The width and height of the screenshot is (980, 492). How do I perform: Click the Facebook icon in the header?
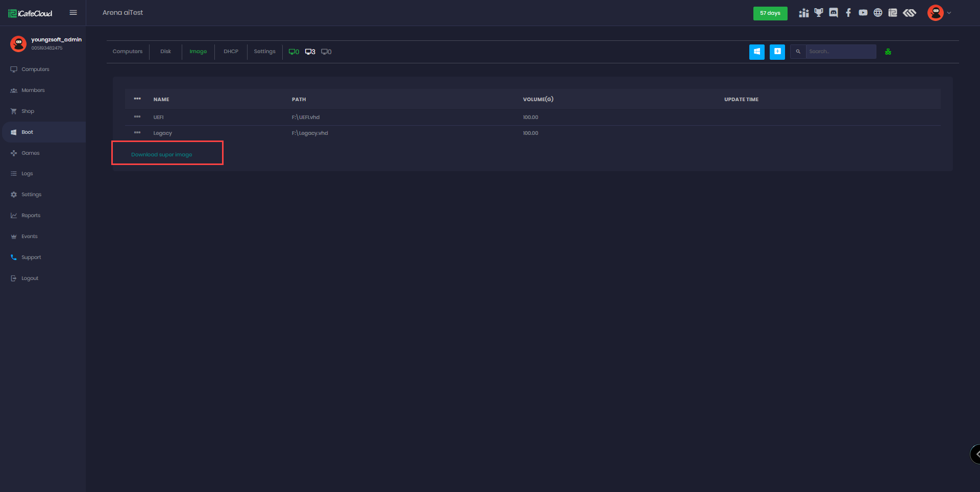[849, 13]
